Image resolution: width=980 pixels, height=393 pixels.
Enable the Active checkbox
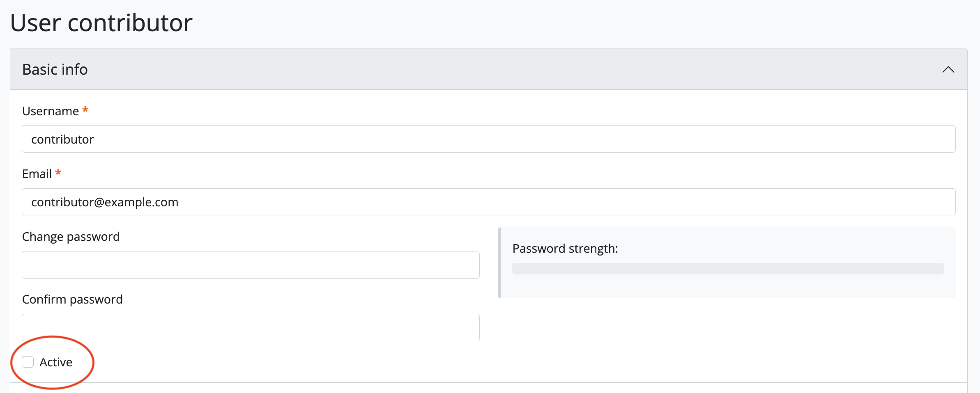coord(28,362)
